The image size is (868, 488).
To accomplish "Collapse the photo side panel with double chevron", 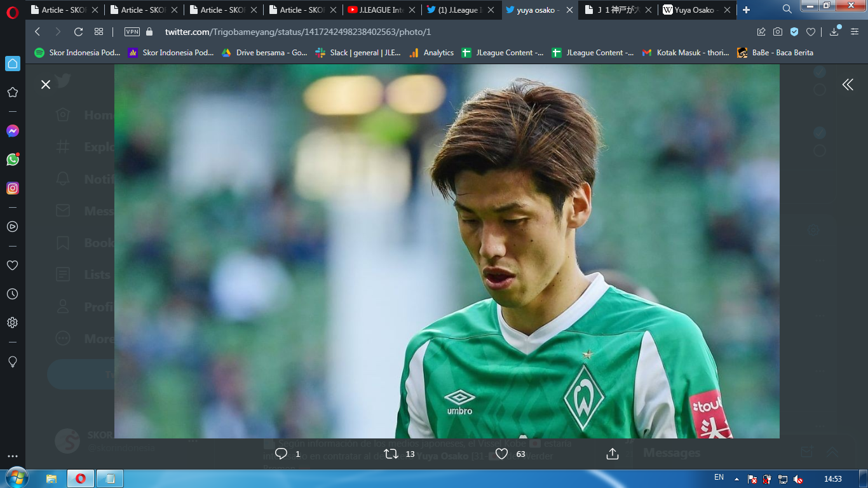I will pyautogui.click(x=848, y=85).
